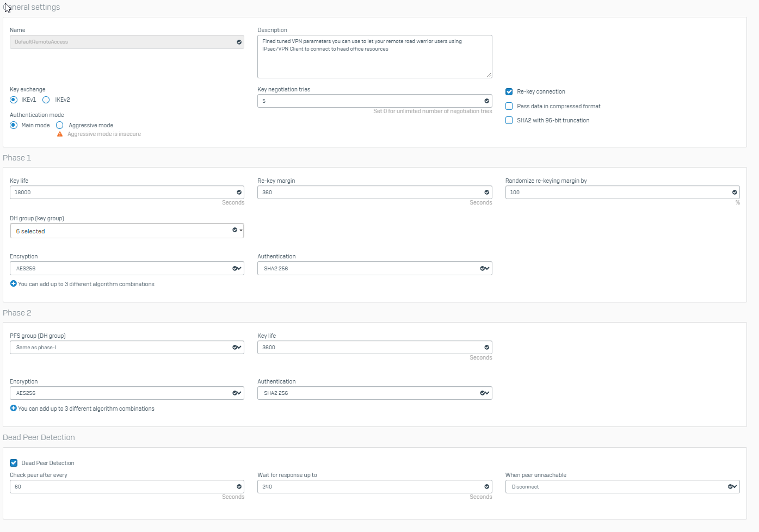Click the Wait for response up to field
This screenshot has width=759, height=532.
point(370,487)
